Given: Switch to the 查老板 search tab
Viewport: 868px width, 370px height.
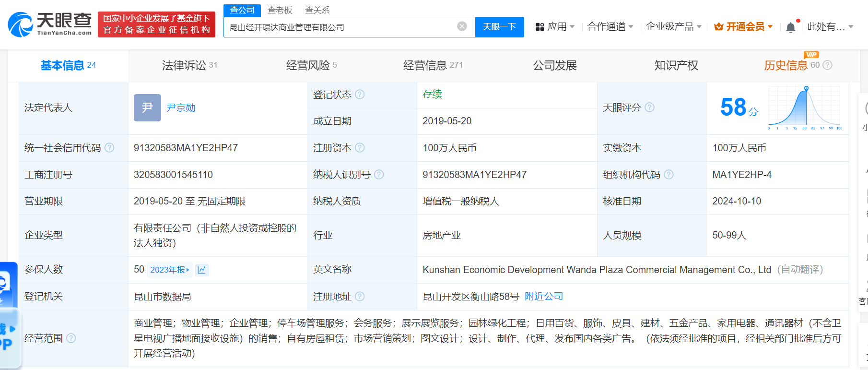Looking at the screenshot, I should pyautogui.click(x=280, y=10).
